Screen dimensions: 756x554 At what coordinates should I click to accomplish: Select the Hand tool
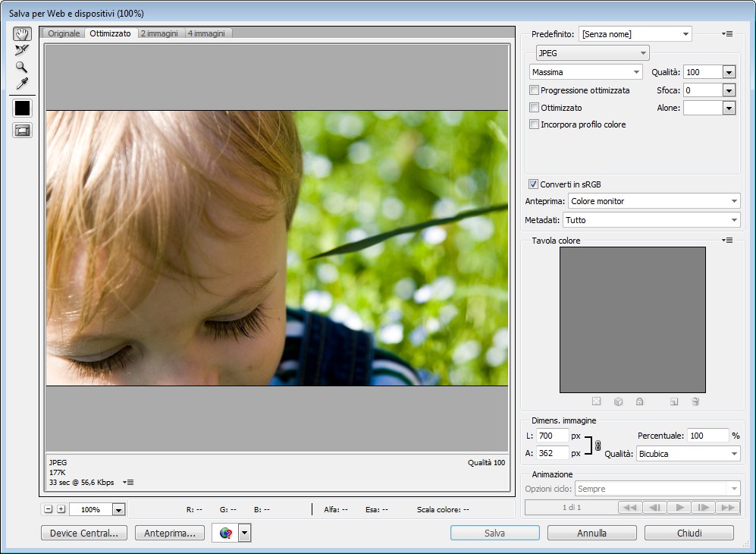coord(22,34)
